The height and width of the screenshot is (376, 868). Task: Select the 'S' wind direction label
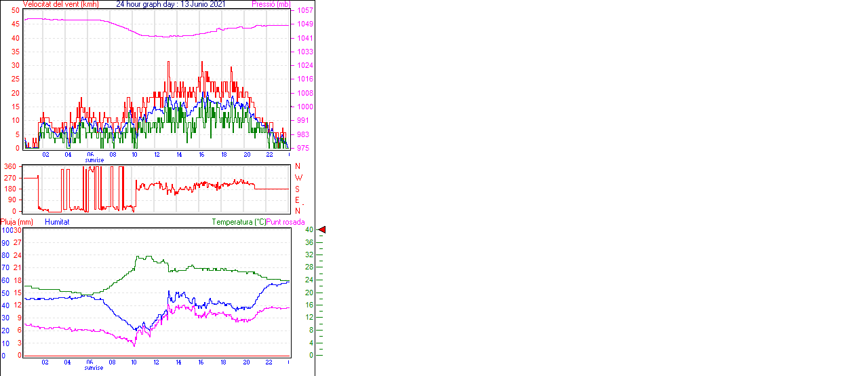click(x=298, y=189)
